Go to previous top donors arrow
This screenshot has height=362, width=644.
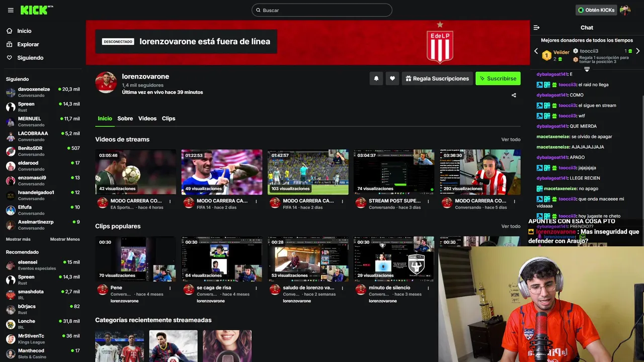coord(536,51)
